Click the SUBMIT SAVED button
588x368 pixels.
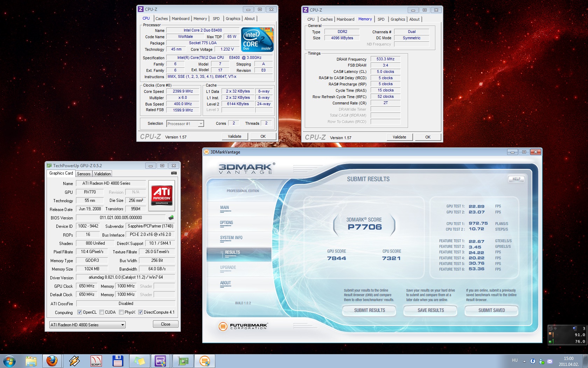[491, 311]
